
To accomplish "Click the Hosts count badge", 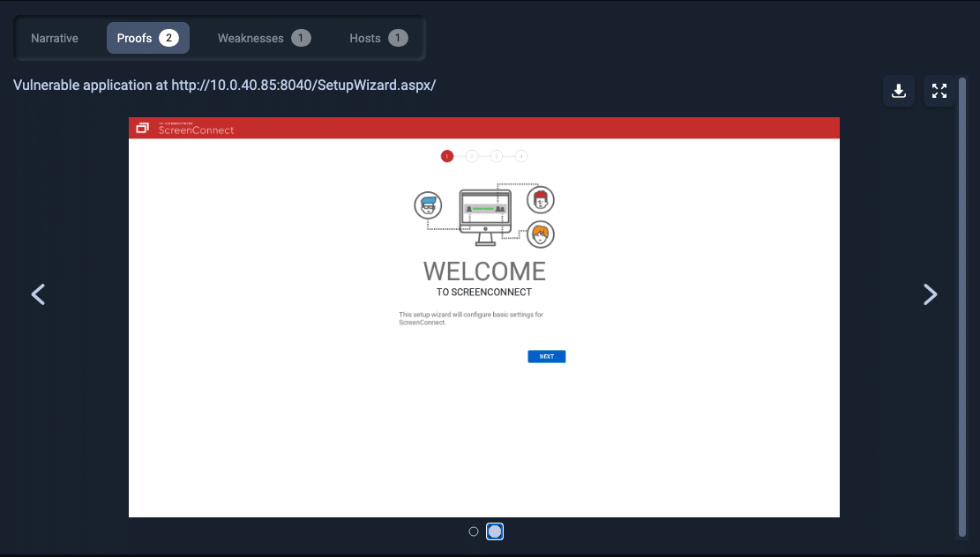I will coord(398,38).
